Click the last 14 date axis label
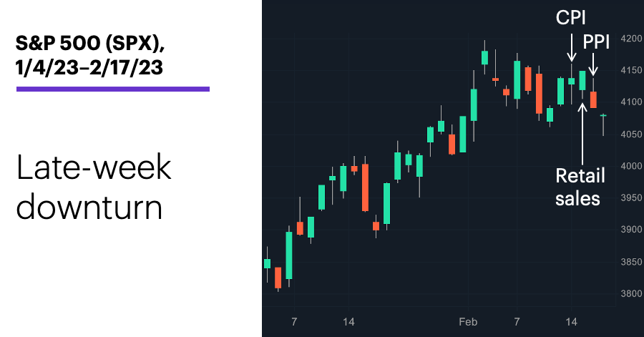 click(x=571, y=322)
